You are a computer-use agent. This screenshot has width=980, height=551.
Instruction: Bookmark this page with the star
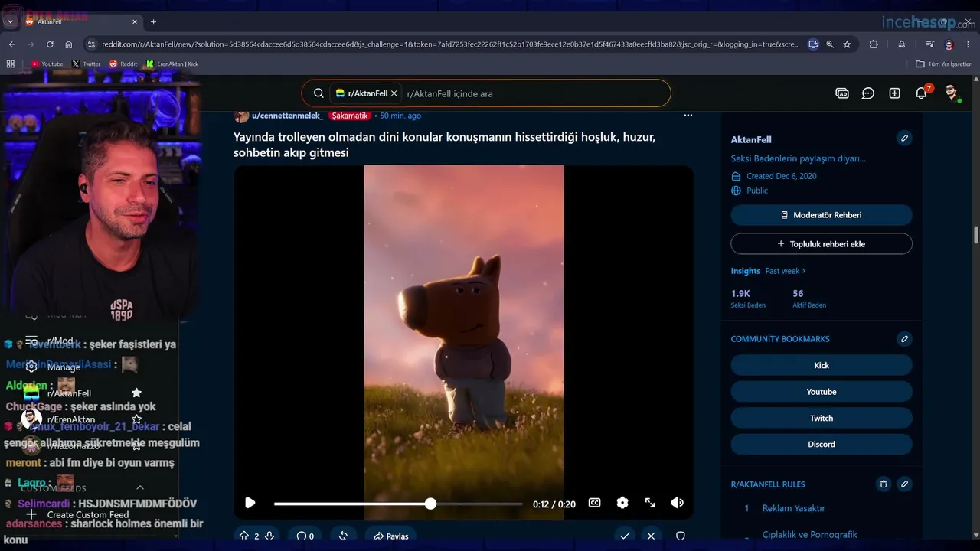[x=847, y=44]
